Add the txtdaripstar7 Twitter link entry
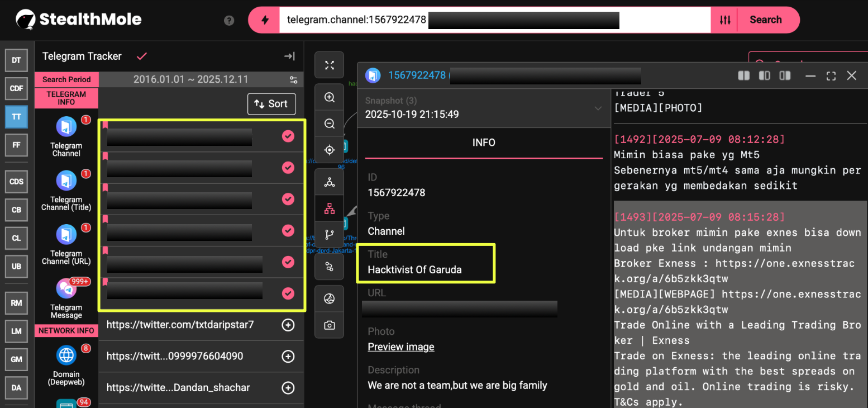 pyautogui.click(x=288, y=325)
